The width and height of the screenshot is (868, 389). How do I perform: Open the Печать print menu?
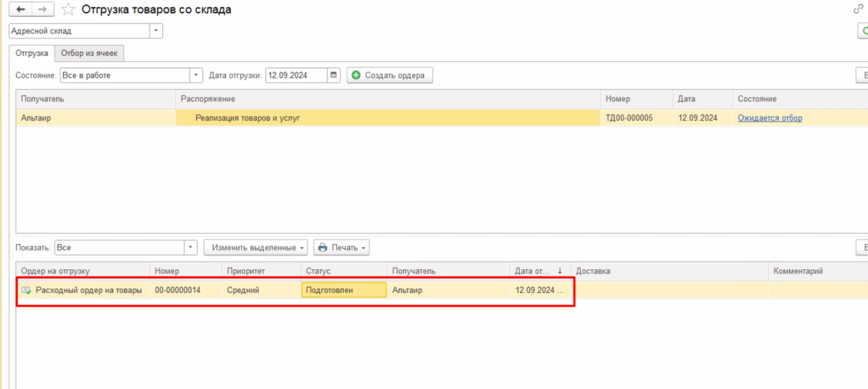341,247
